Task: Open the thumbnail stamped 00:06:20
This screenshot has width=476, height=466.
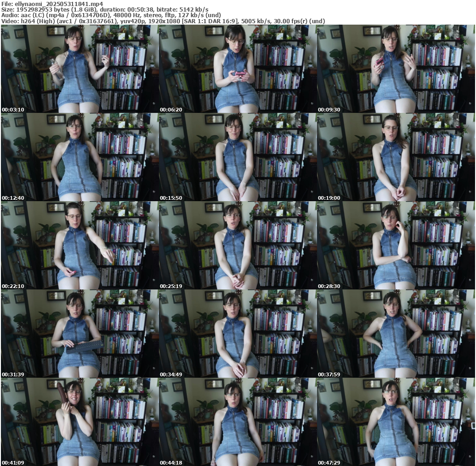Action: (238, 69)
